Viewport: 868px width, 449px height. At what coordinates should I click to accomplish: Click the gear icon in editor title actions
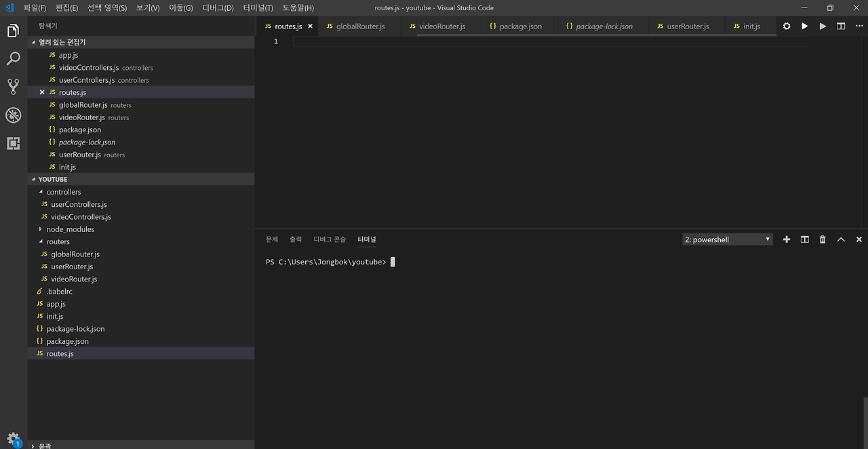(x=787, y=26)
